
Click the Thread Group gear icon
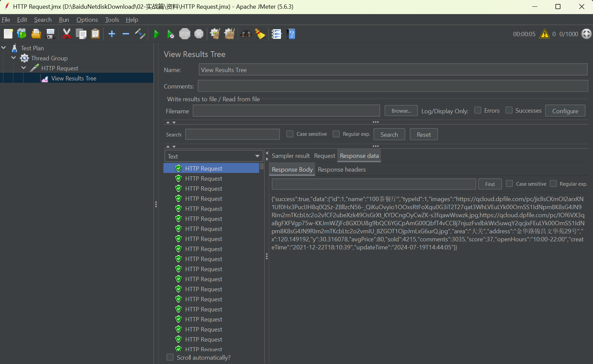click(24, 58)
